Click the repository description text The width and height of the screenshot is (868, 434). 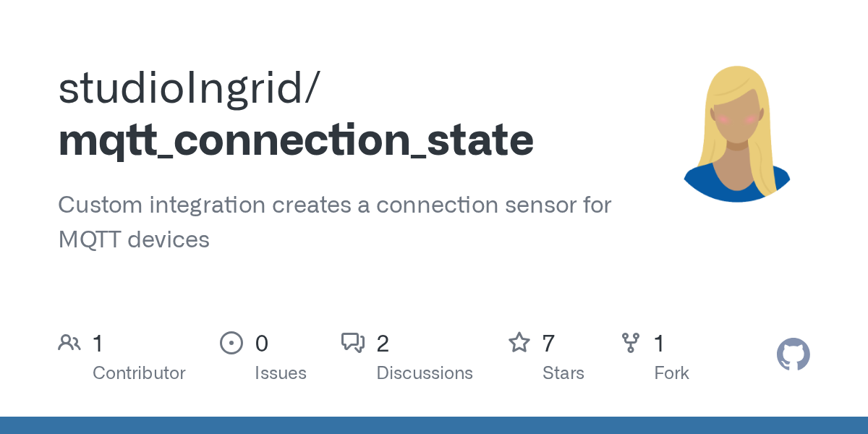334,222
